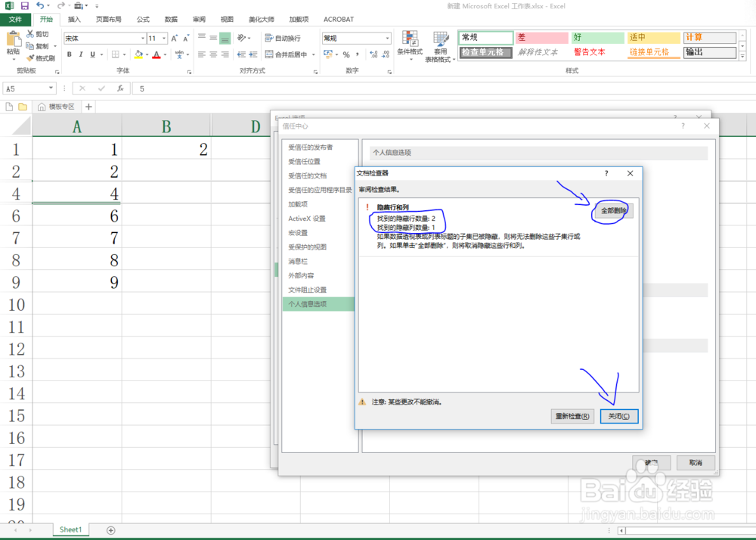Open the File (文件) tab
This screenshot has width=756, height=540.
15,20
